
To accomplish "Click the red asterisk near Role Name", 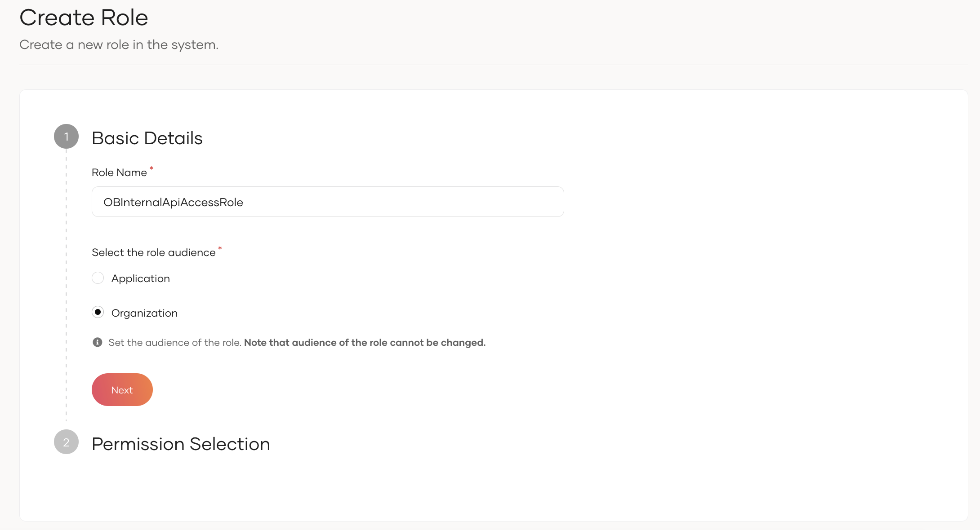I will [151, 168].
